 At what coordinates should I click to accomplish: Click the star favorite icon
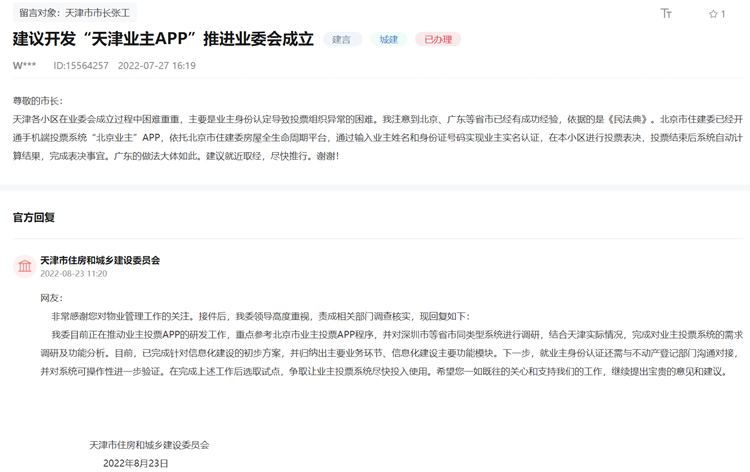pyautogui.click(x=713, y=14)
